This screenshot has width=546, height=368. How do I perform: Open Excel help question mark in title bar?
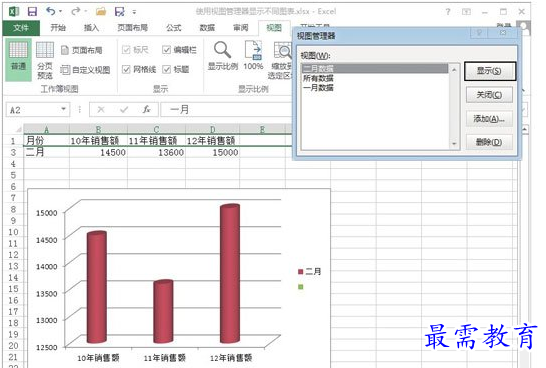(448, 12)
